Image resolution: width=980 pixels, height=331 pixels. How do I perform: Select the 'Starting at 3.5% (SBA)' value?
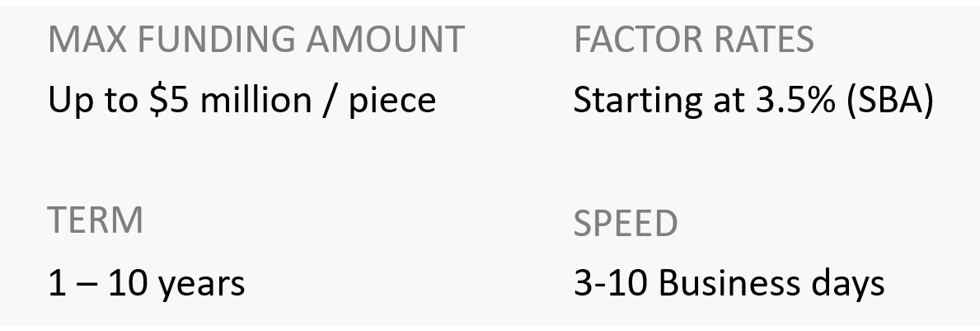[753, 101]
